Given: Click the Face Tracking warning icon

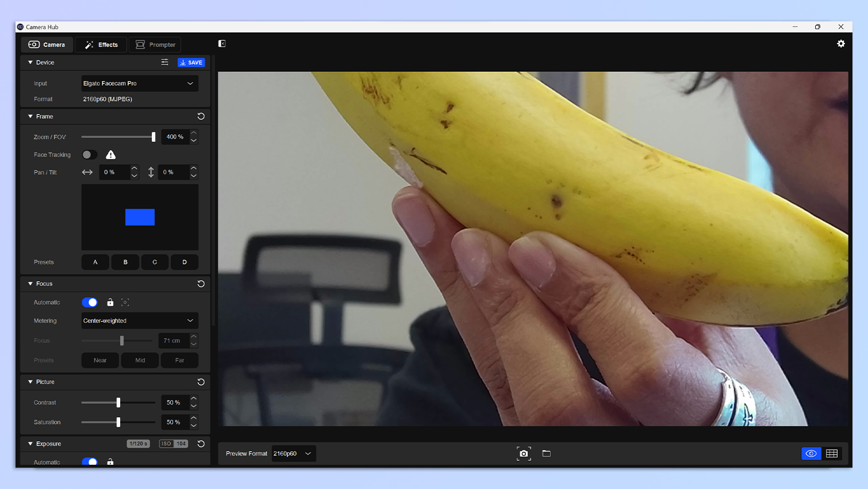Looking at the screenshot, I should [111, 155].
